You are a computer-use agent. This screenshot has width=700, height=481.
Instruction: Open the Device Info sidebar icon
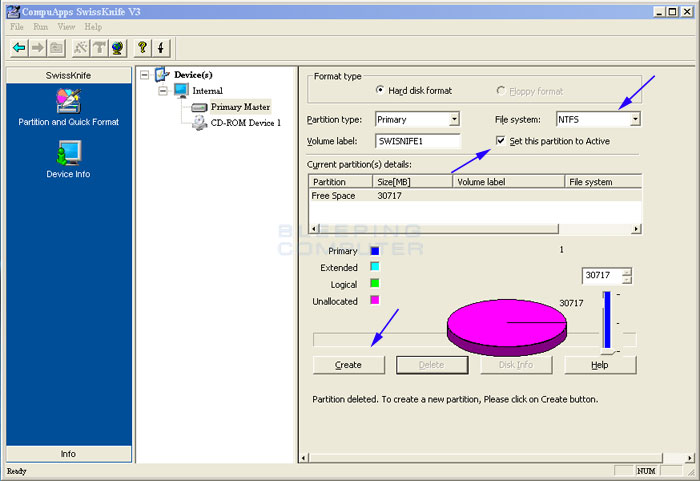coord(68,152)
